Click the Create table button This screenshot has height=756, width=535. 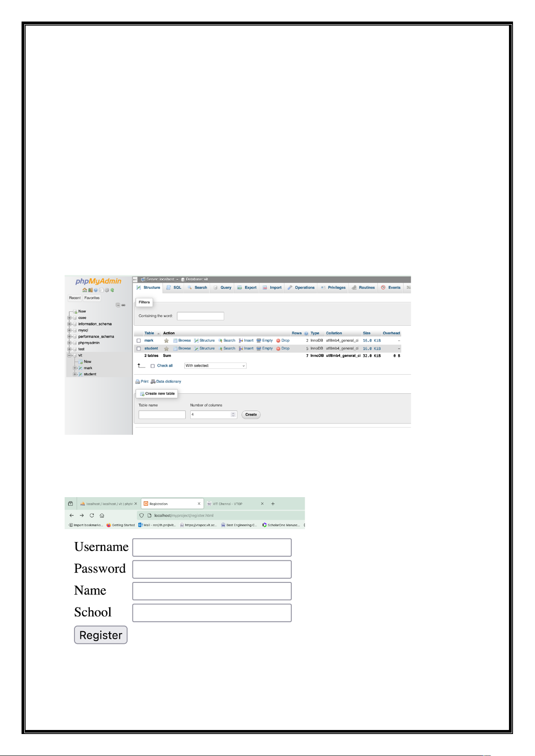click(x=251, y=415)
